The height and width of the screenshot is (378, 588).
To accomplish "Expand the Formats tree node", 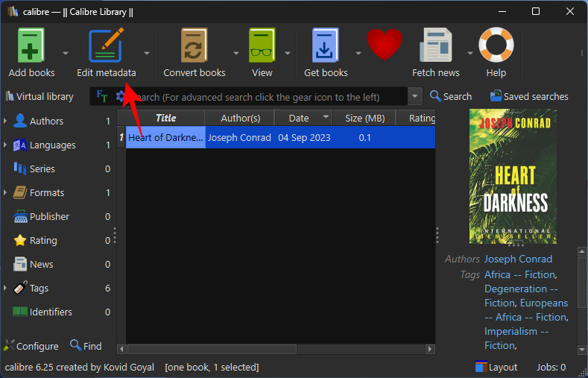I will (x=5, y=192).
